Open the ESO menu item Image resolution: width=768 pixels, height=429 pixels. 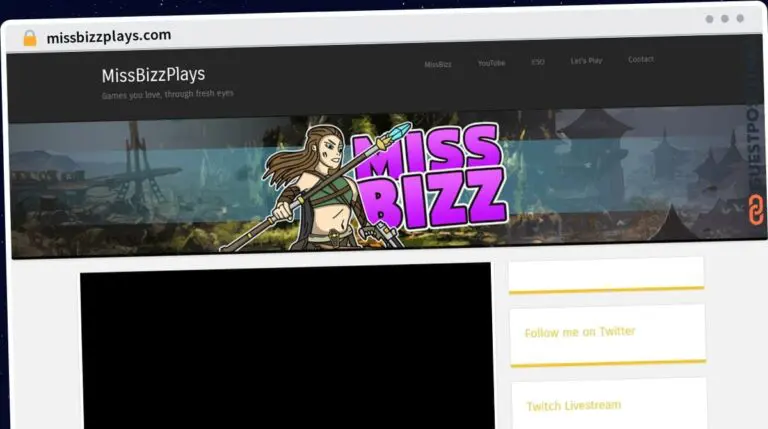[538, 62]
